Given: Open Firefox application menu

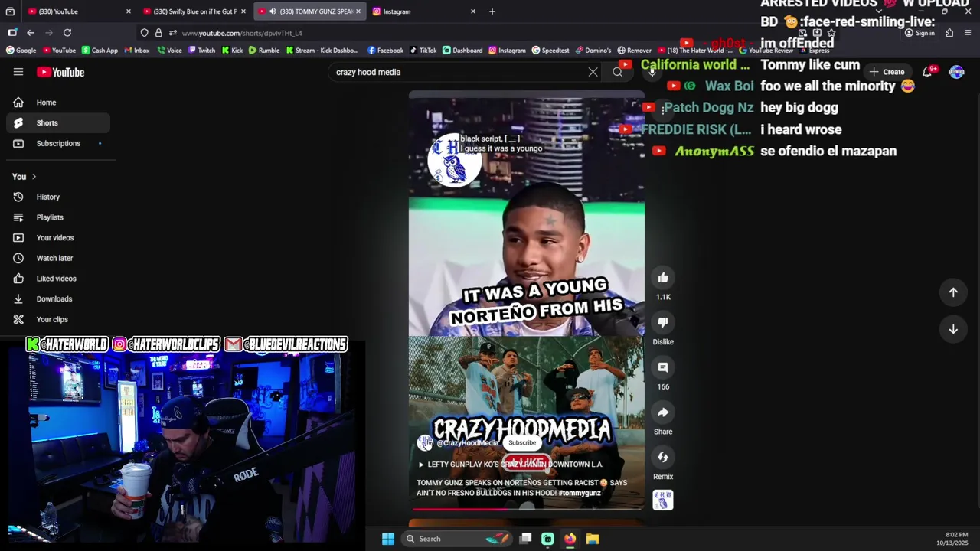Looking at the screenshot, I should [968, 33].
